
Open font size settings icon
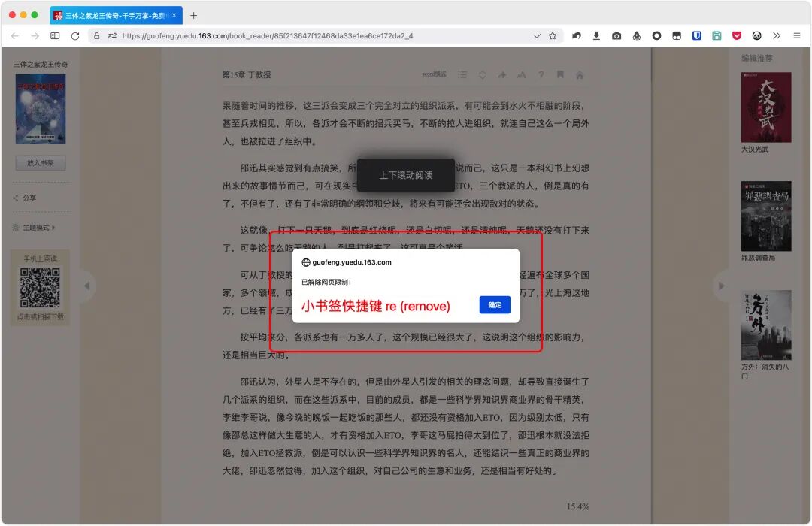pyautogui.click(x=522, y=75)
